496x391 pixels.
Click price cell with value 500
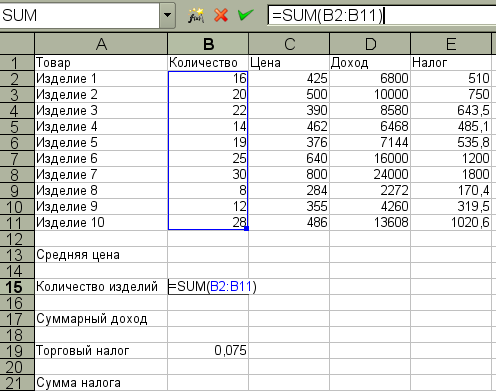coord(289,95)
